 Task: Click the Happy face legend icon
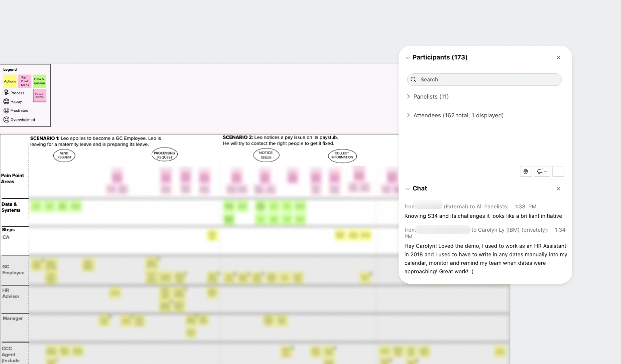coord(6,102)
